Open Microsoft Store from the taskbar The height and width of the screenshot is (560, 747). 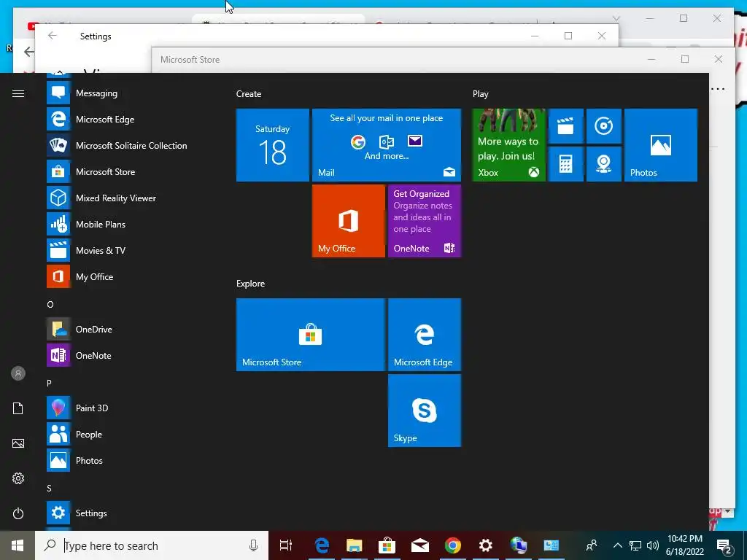pyautogui.click(x=387, y=545)
